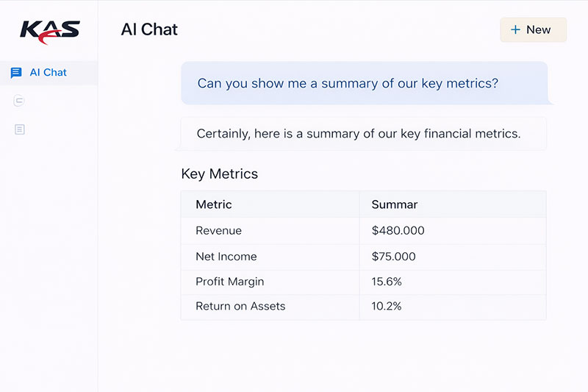The image size is (588, 392).
Task: Select AI Chat in the sidebar
Action: tap(49, 73)
